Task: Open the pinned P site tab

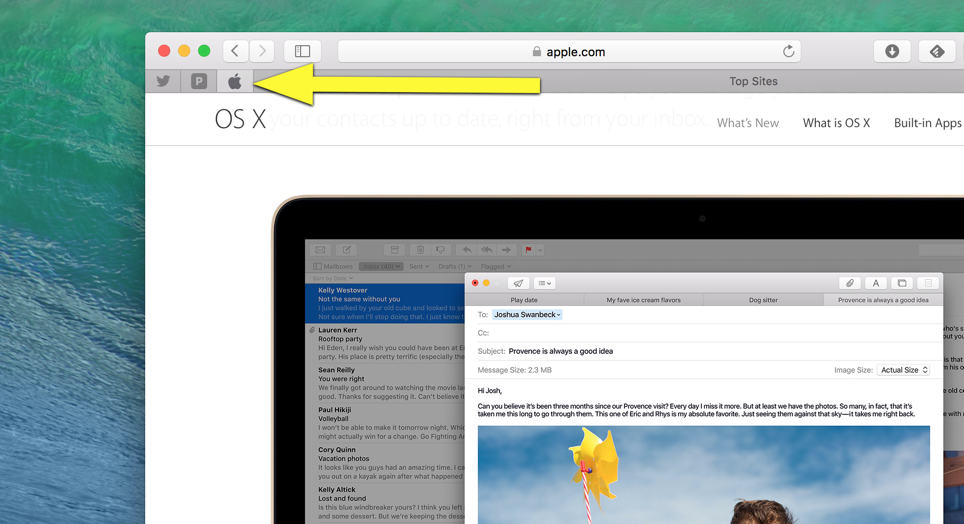Action: pos(199,82)
